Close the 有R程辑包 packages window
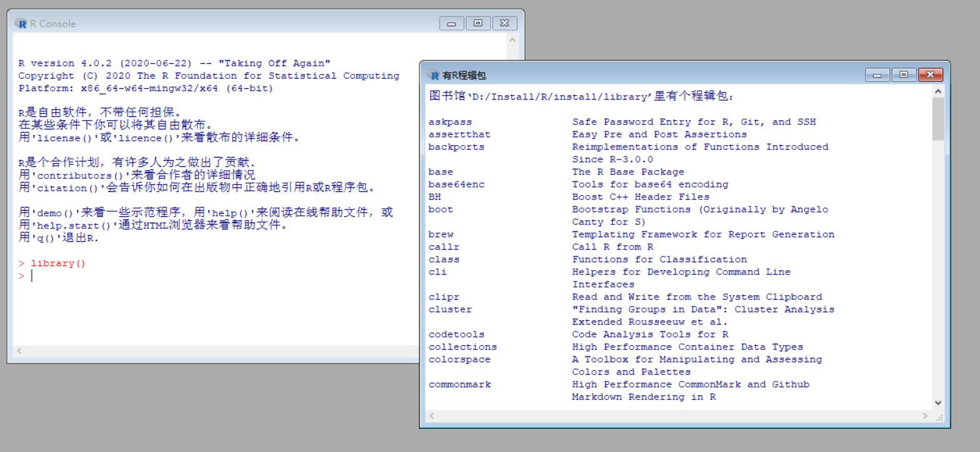The image size is (980, 452). pyautogui.click(x=931, y=75)
